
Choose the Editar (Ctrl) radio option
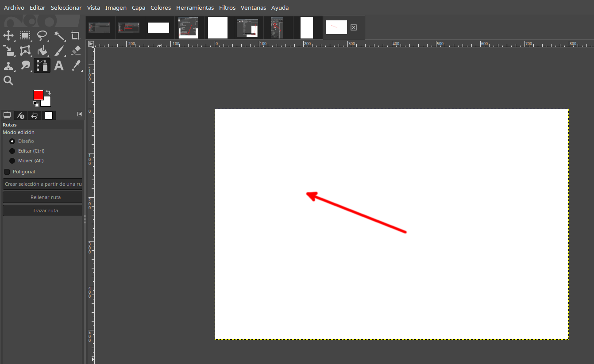12,151
